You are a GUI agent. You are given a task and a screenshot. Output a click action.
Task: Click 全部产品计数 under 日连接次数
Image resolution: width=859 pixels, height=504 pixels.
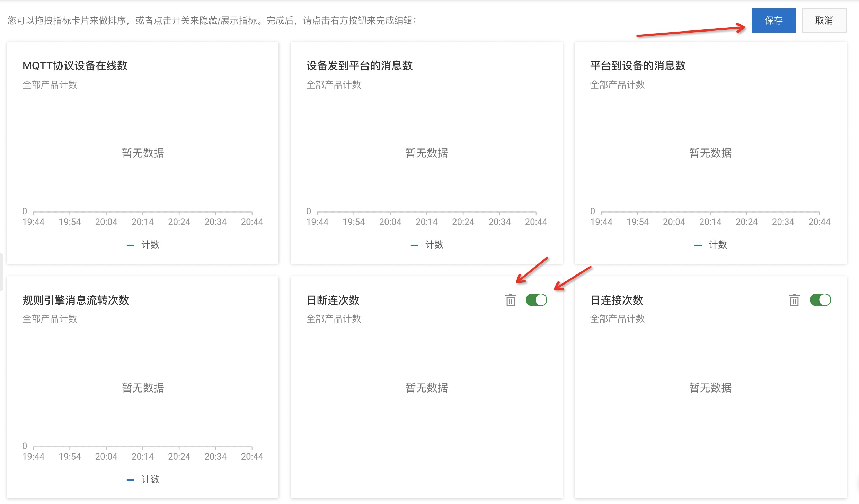[618, 319]
